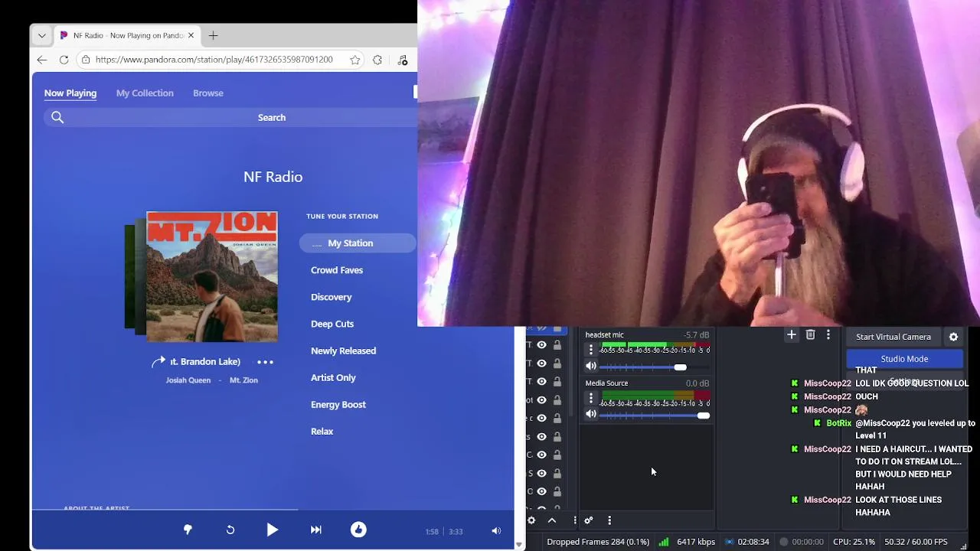This screenshot has height=551, width=980.
Task: Bookmark this page with the star icon
Action: pos(355,60)
